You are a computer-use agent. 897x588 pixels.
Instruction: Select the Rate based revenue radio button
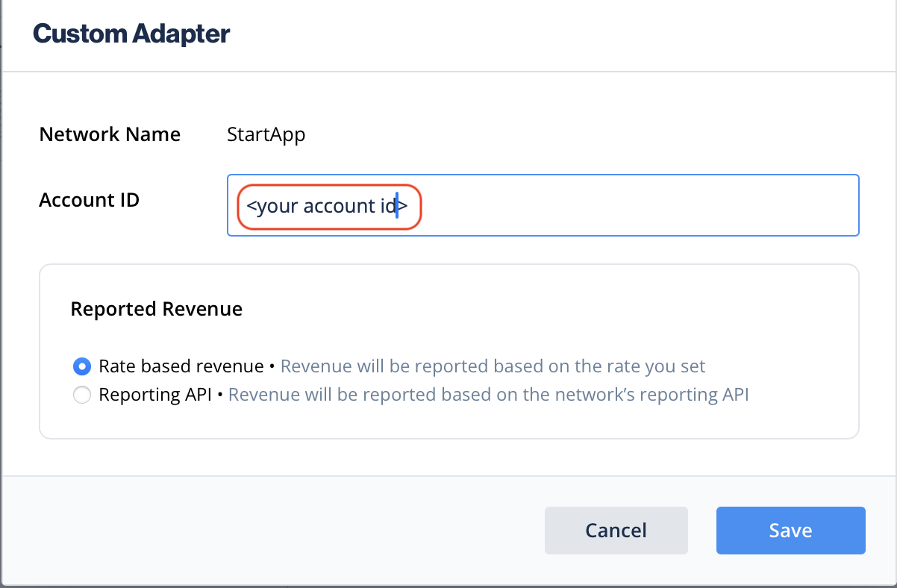click(82, 366)
